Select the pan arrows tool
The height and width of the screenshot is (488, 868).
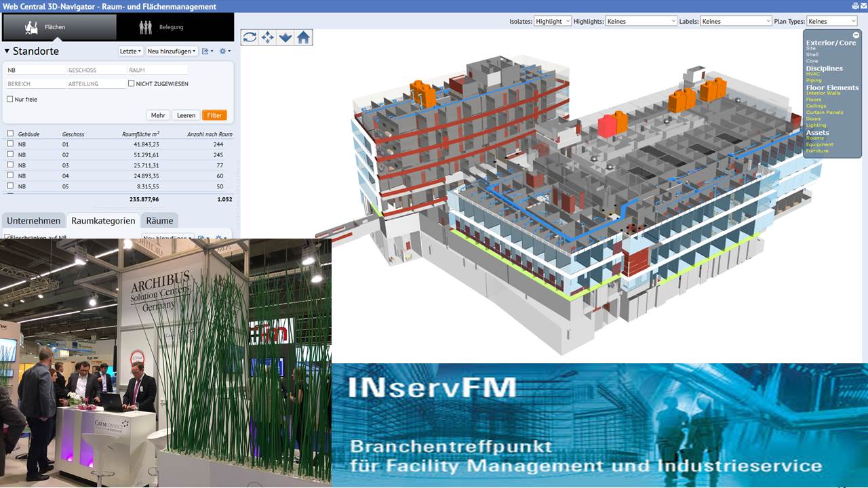point(268,37)
